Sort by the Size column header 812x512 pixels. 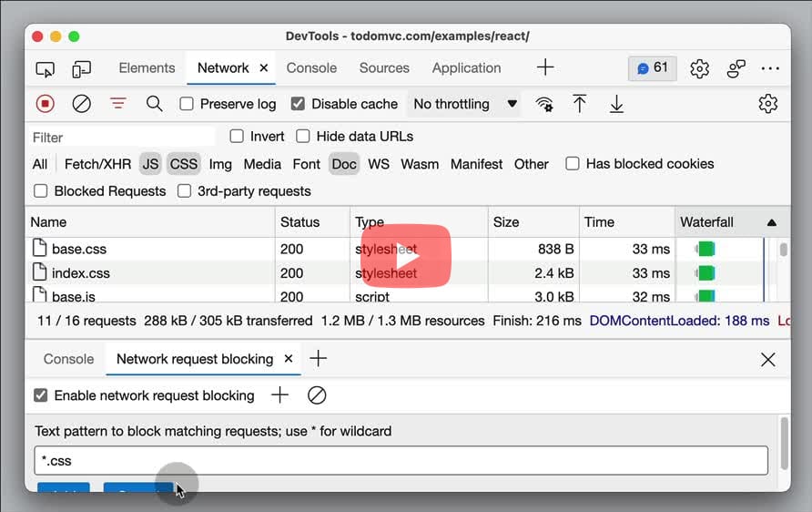tap(533, 222)
